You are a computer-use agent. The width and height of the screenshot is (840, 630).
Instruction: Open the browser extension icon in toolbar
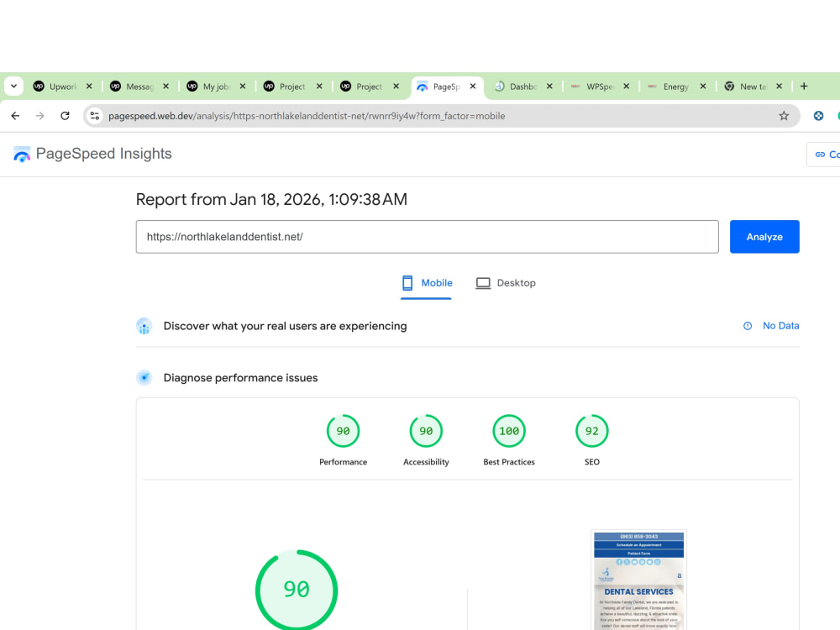pos(818,116)
